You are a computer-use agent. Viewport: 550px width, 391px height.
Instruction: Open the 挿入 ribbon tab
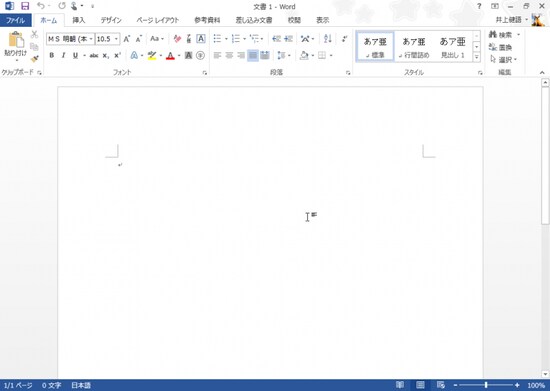click(x=79, y=20)
